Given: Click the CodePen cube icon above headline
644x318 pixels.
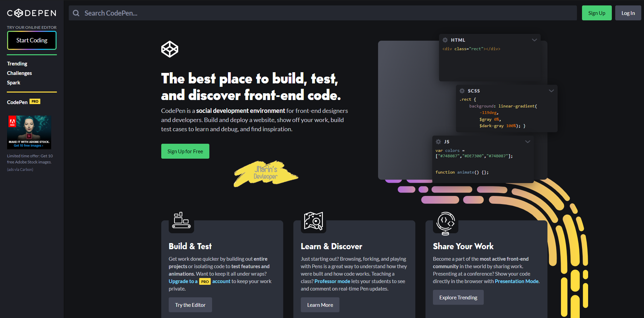Looking at the screenshot, I should (x=170, y=49).
